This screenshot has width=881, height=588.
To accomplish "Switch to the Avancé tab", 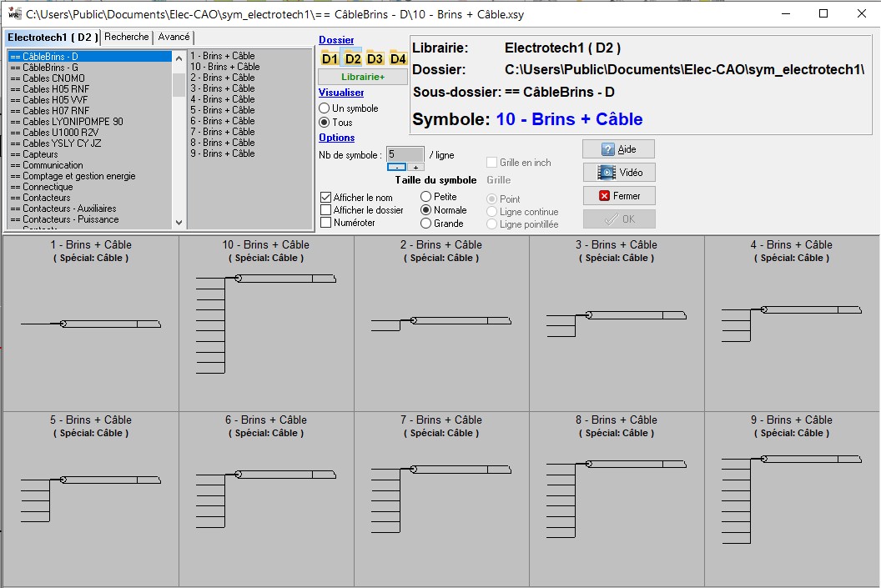I will tap(174, 38).
